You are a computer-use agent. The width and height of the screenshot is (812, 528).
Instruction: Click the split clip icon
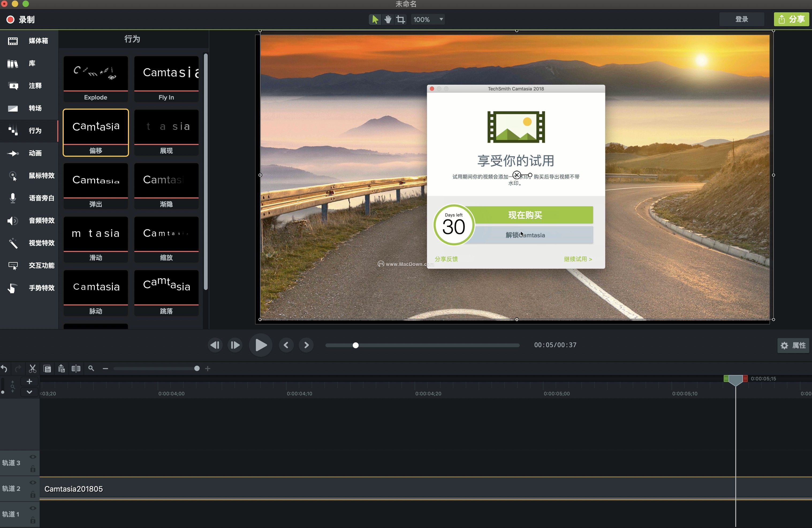click(76, 368)
